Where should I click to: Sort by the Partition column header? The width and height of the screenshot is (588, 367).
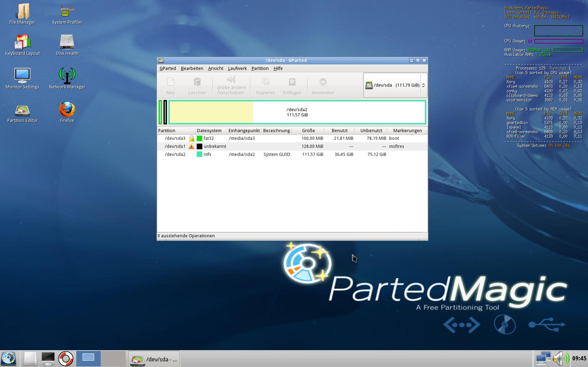pos(176,130)
